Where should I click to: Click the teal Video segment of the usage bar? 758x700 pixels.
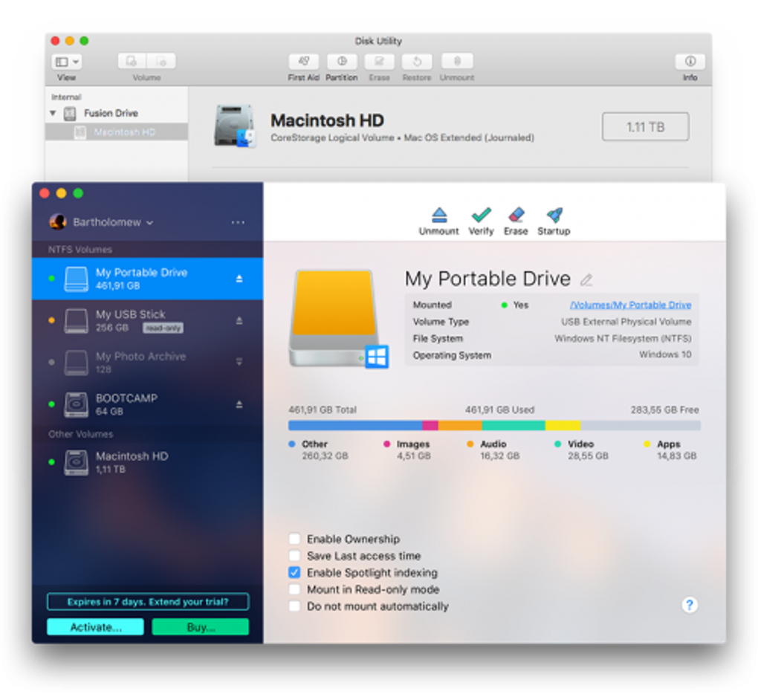(x=514, y=425)
